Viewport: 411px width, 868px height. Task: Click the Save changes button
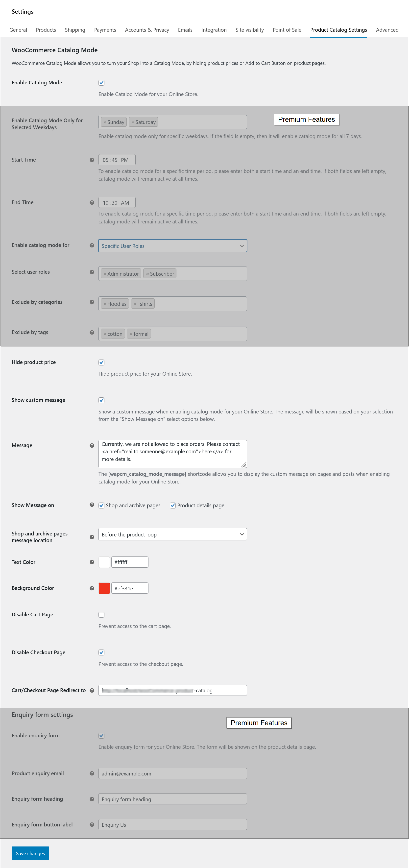pyautogui.click(x=30, y=853)
